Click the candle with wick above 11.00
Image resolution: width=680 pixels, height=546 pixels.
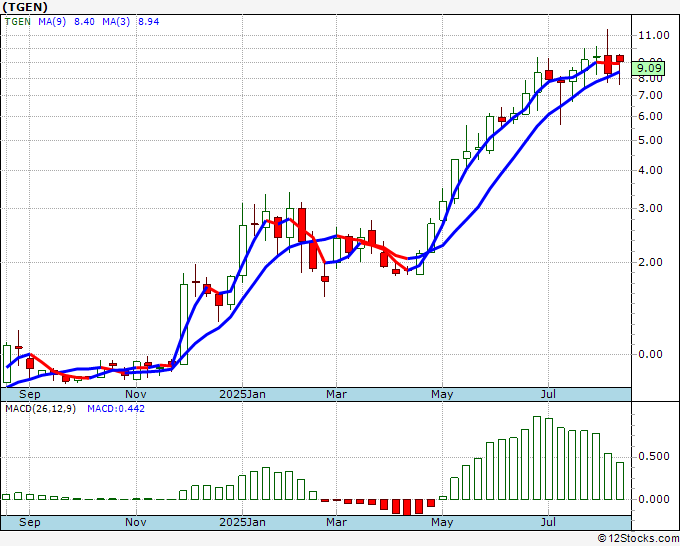coord(608,56)
